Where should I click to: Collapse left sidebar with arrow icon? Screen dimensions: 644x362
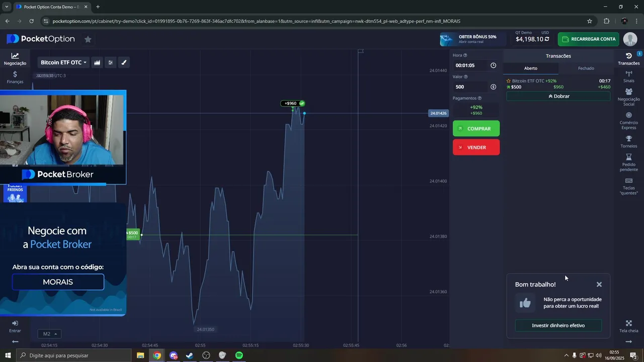click(x=15, y=341)
